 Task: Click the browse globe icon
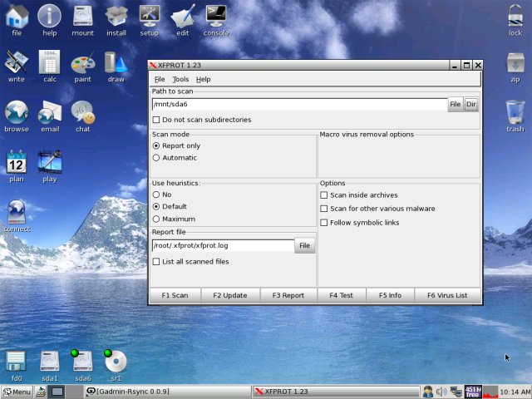click(x=17, y=112)
